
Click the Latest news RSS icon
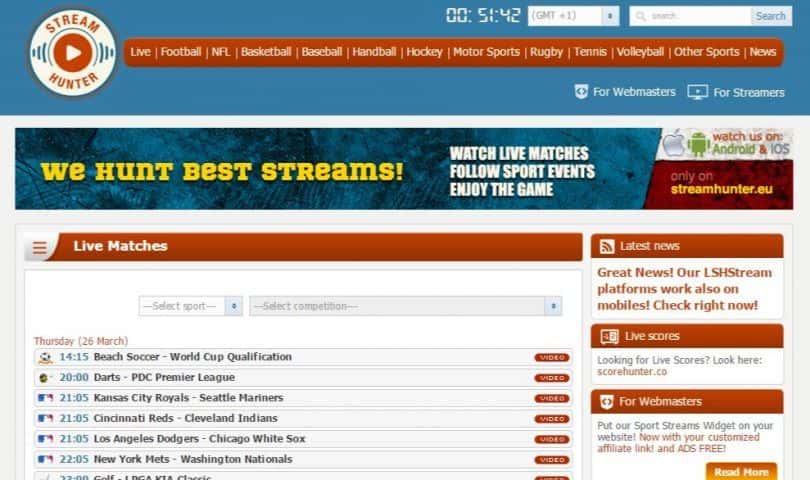point(604,246)
